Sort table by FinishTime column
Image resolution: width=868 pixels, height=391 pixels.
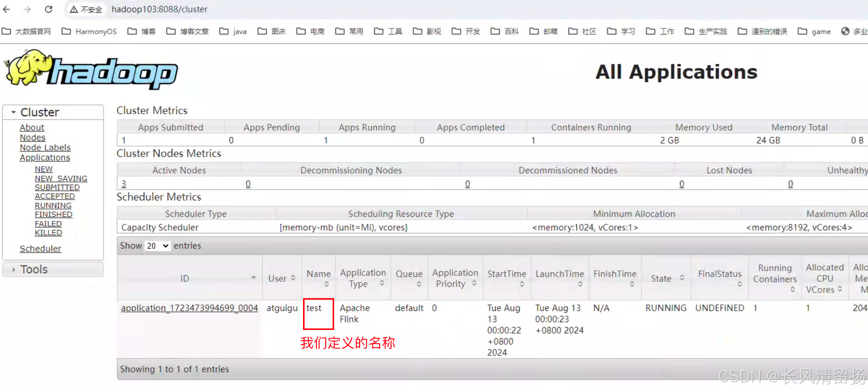[x=615, y=278]
